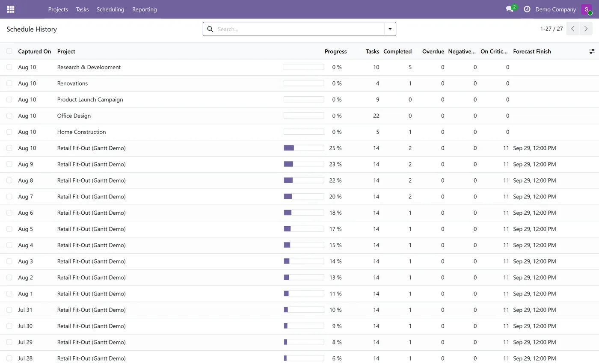This screenshot has height=364, width=599.
Task: Go to previous page arrow
Action: coord(573,29)
